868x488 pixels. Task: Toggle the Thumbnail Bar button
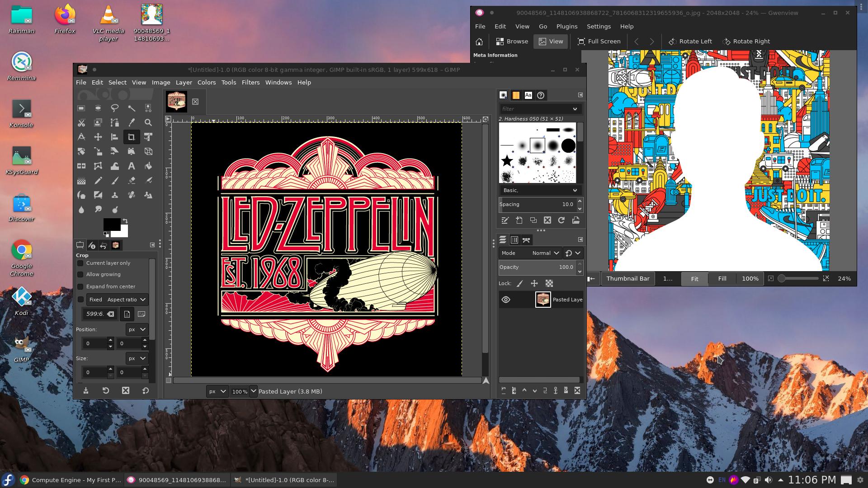pos(627,279)
